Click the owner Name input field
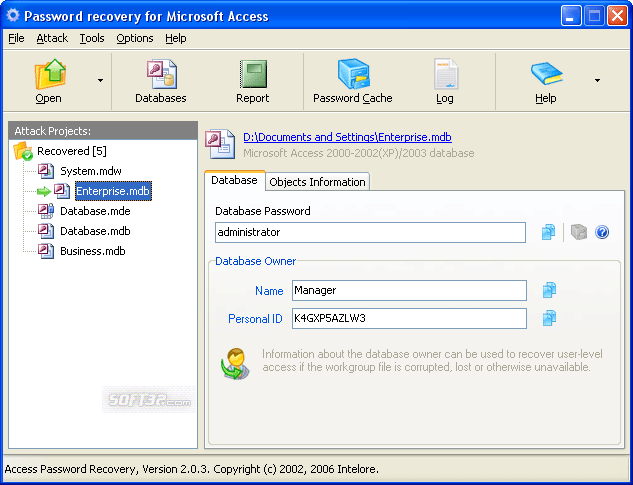The image size is (633, 485). 409,290
